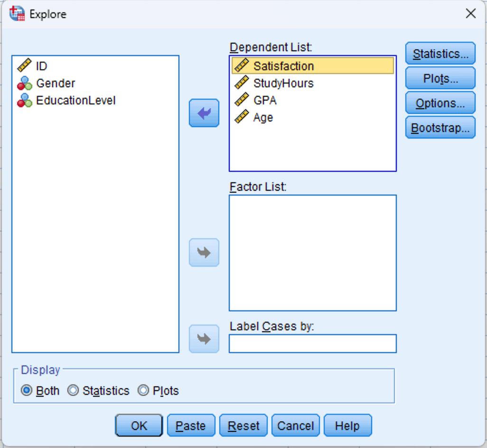Click the Label Cases by transfer arrow

(204, 339)
